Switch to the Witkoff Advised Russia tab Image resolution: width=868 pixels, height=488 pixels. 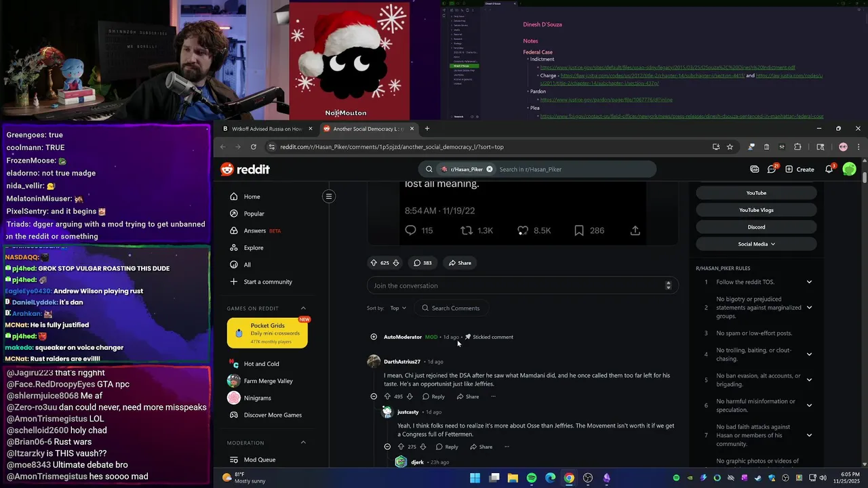267,129
